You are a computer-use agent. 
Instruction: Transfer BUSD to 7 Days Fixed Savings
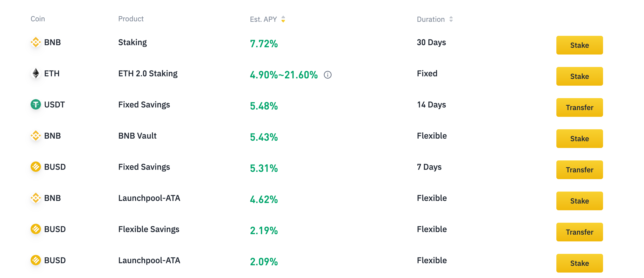coord(579,170)
